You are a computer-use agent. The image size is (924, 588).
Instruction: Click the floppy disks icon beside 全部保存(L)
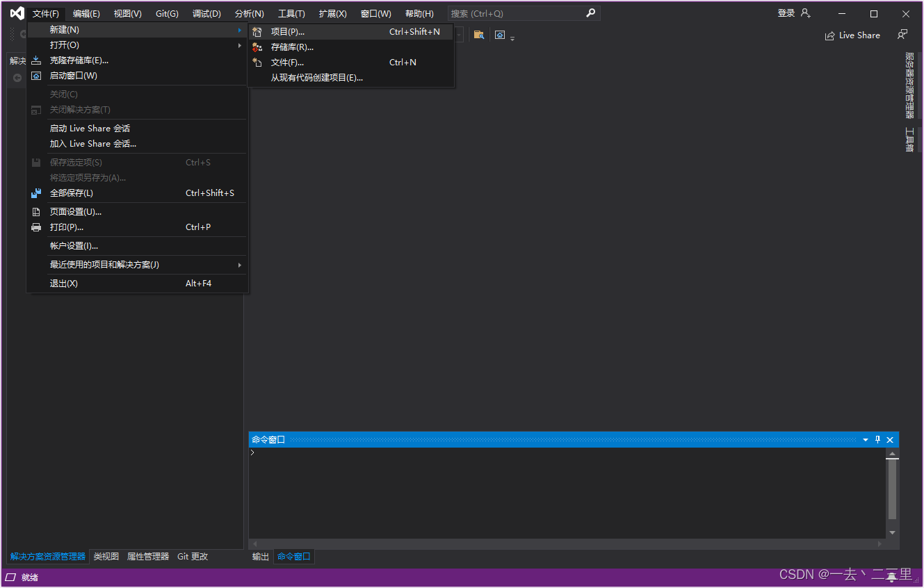tap(36, 193)
